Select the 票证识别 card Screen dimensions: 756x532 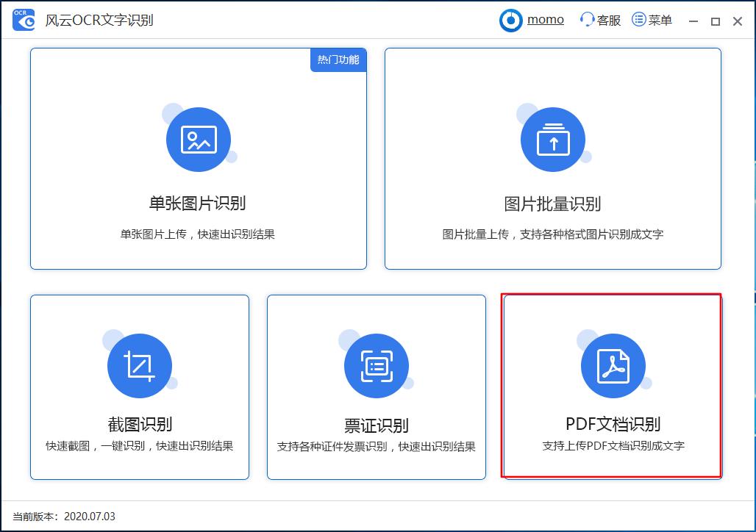(x=376, y=387)
